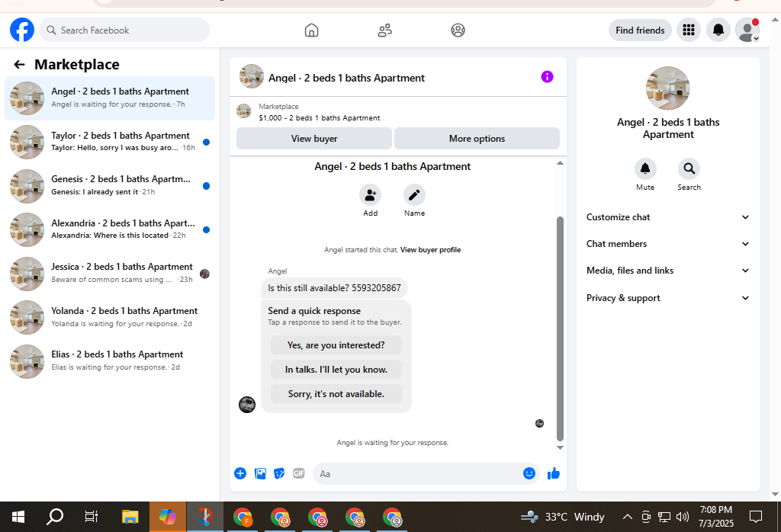Click the Facebook logo

click(22, 30)
